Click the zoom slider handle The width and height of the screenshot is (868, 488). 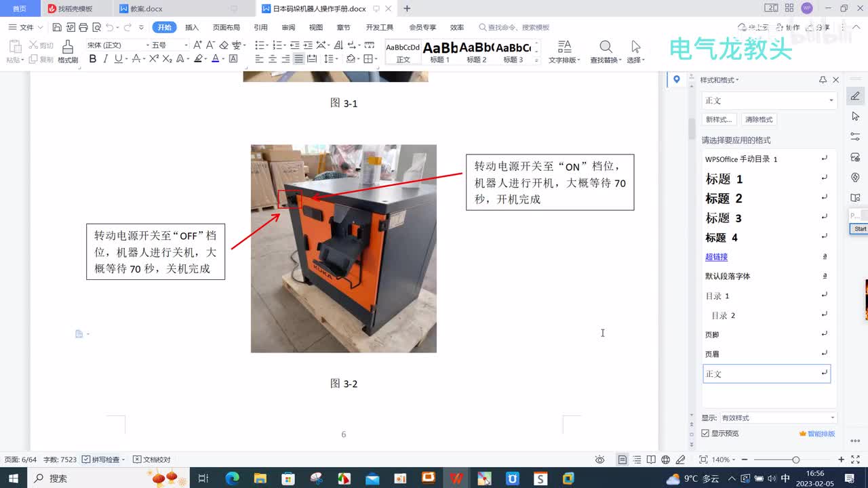796,460
